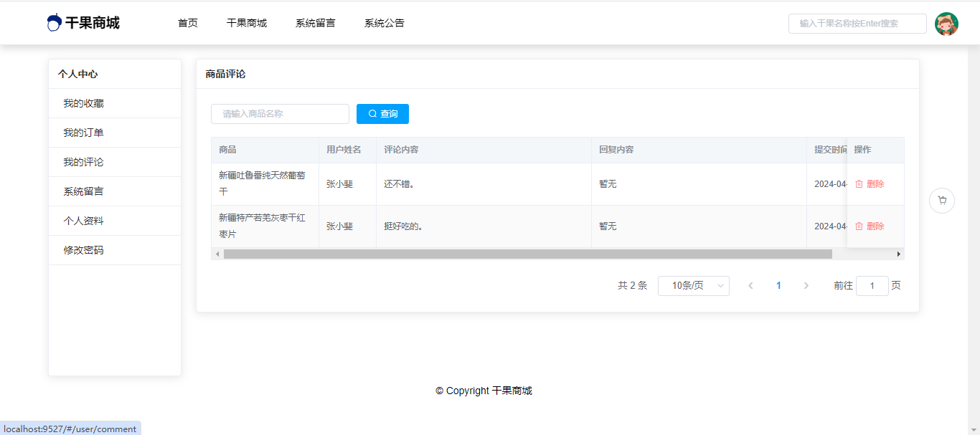Expand the 10条/页 page size dropdown
This screenshot has height=435, width=980.
click(693, 286)
